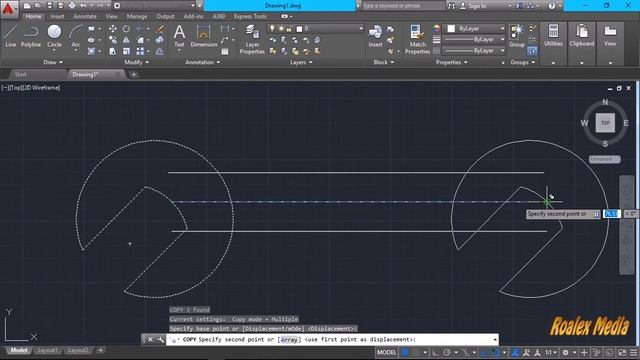Expand the Block panel dropdown

click(384, 62)
